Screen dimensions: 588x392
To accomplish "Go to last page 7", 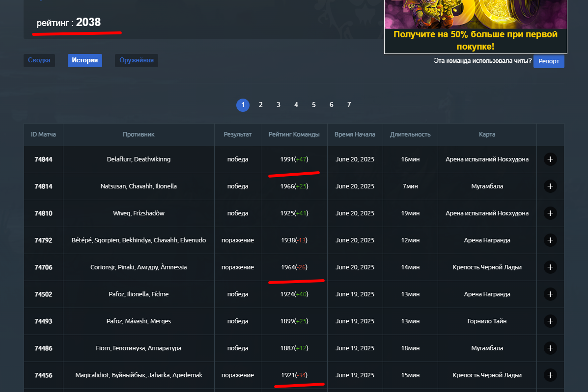I will (349, 105).
